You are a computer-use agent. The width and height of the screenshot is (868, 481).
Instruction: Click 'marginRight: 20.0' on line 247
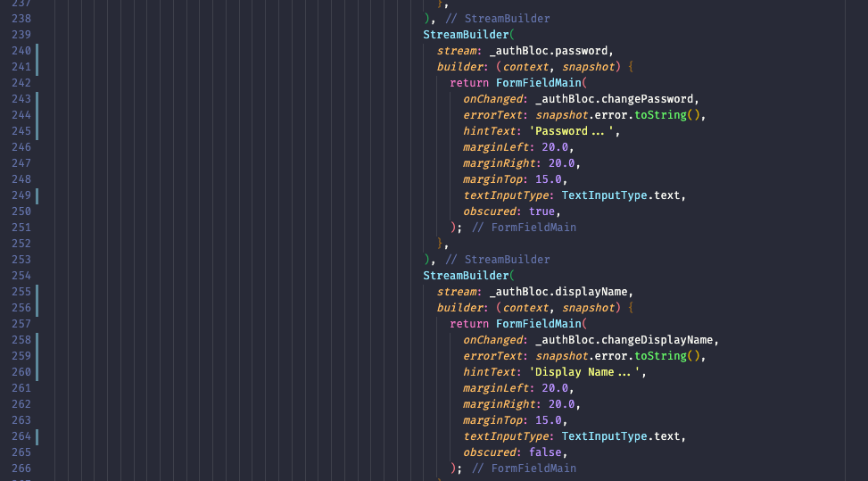[518, 162]
